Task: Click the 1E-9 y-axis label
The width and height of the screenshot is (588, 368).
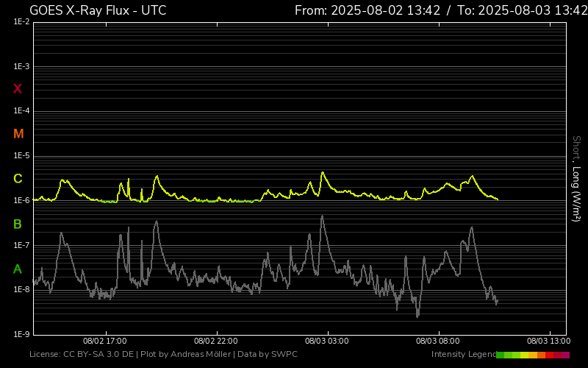Action: point(21,334)
